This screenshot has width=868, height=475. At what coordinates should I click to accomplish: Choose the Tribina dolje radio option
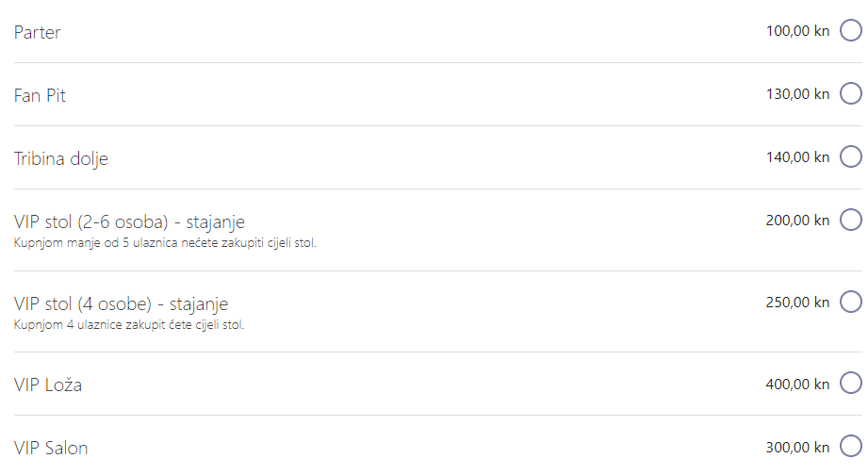click(850, 156)
